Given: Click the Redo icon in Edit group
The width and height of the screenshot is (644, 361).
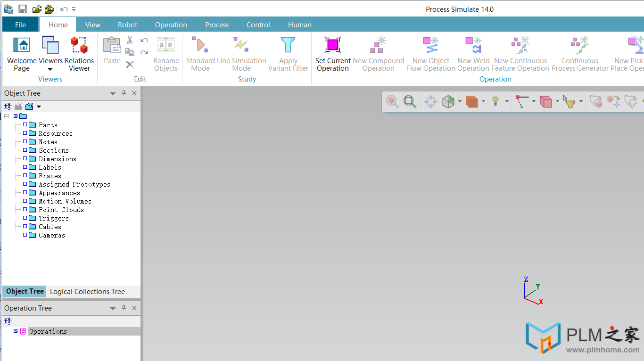Looking at the screenshot, I should (x=144, y=52).
